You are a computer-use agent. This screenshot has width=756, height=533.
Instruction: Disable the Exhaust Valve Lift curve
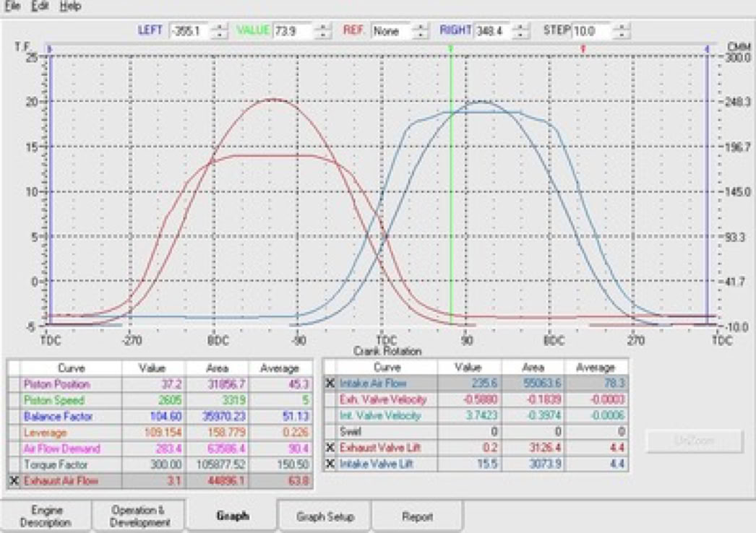click(330, 448)
